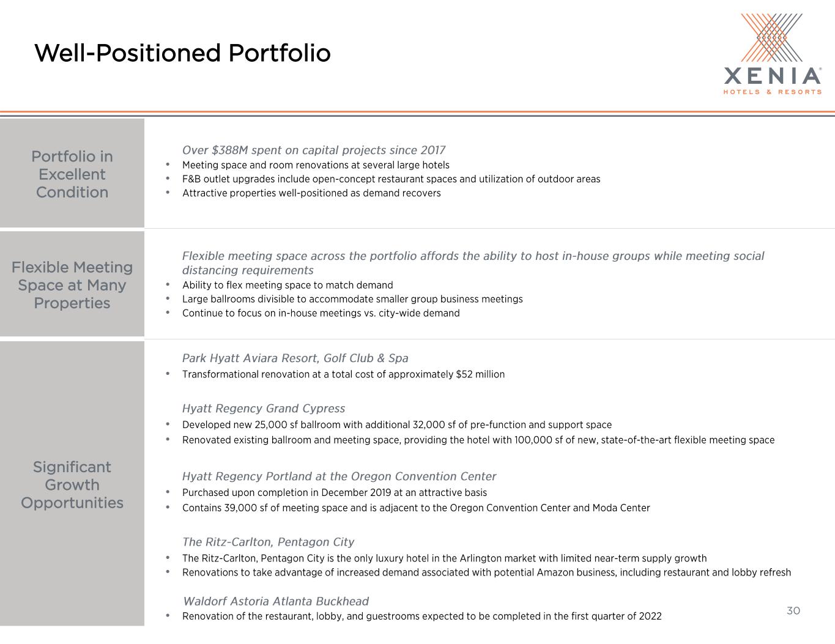The height and width of the screenshot is (644, 835).
Task: Select the Hyatt Regency Grand Cypress heading
Action: (x=264, y=409)
